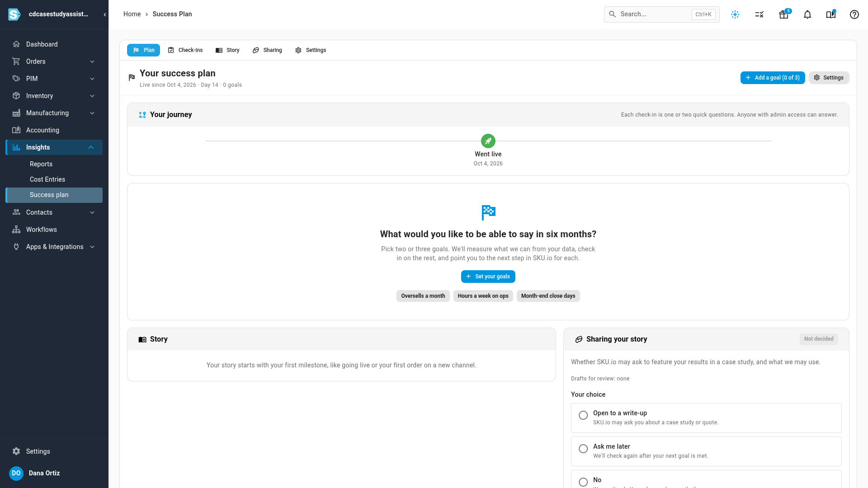868x488 pixels.
Task: Pick the Oversells a month suggestion
Action: coord(423,296)
